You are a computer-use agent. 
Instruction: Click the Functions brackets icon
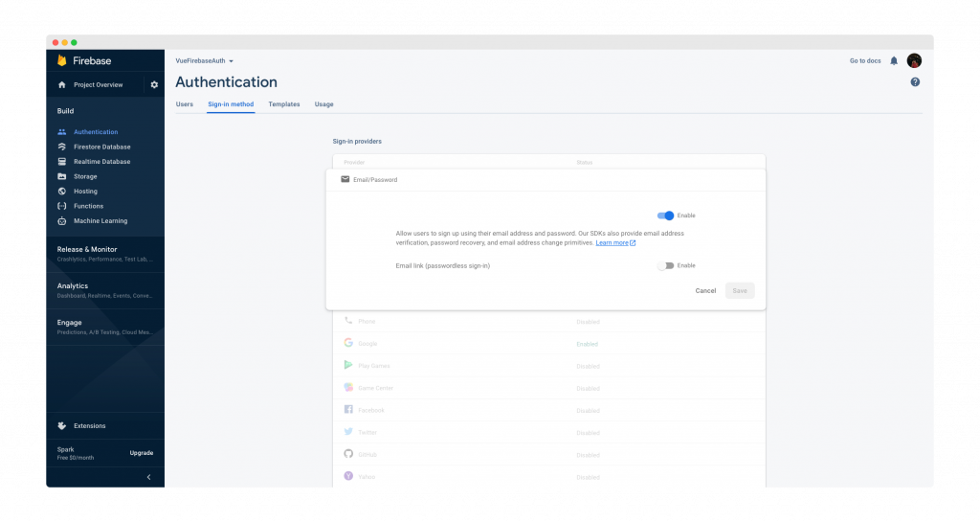click(x=62, y=206)
